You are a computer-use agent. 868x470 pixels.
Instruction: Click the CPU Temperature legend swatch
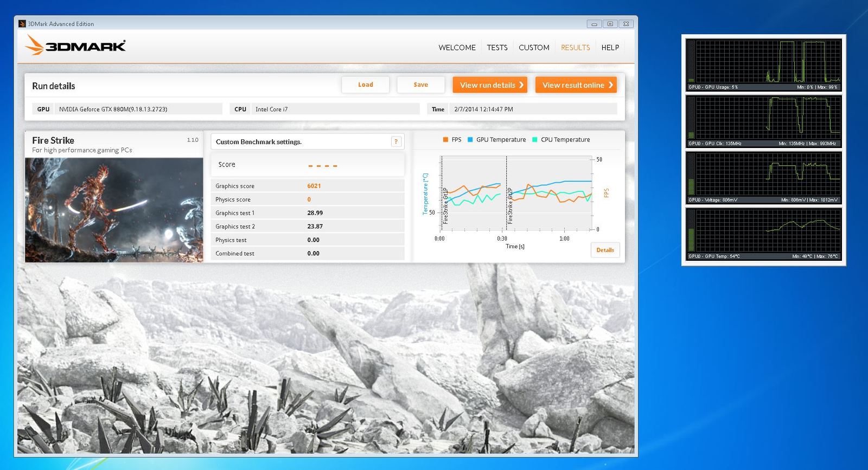535,140
